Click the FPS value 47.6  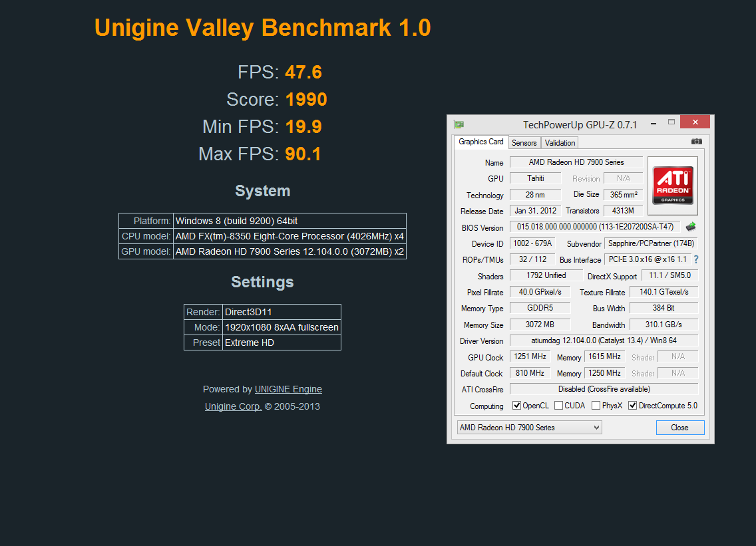pyautogui.click(x=303, y=72)
